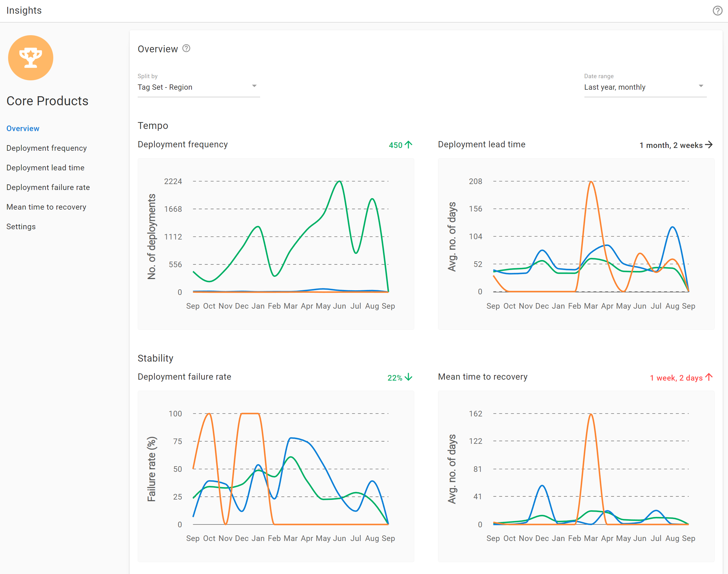This screenshot has height=574, width=728.
Task: Click the question mark beside the Overview heading
Action: [x=186, y=49]
